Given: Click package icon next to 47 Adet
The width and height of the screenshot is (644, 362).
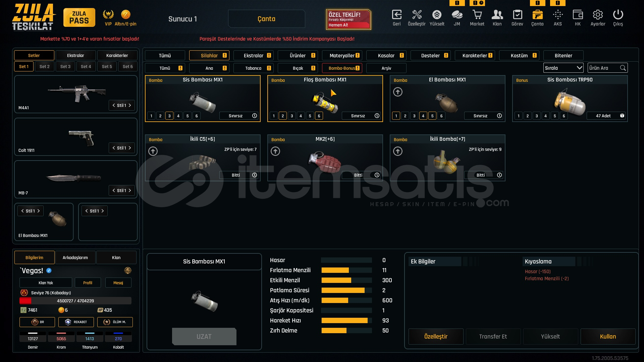Looking at the screenshot, I should tap(622, 116).
